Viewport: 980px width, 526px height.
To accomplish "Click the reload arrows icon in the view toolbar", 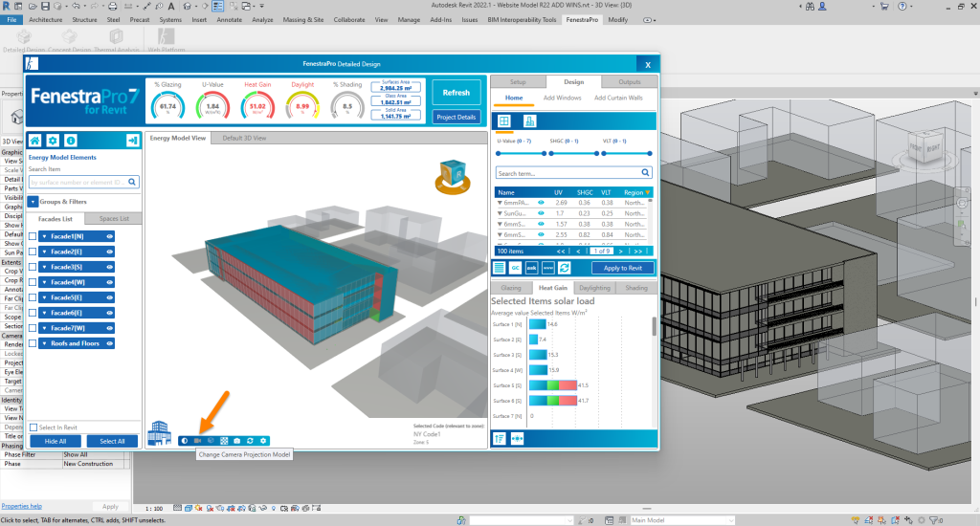I will point(250,441).
